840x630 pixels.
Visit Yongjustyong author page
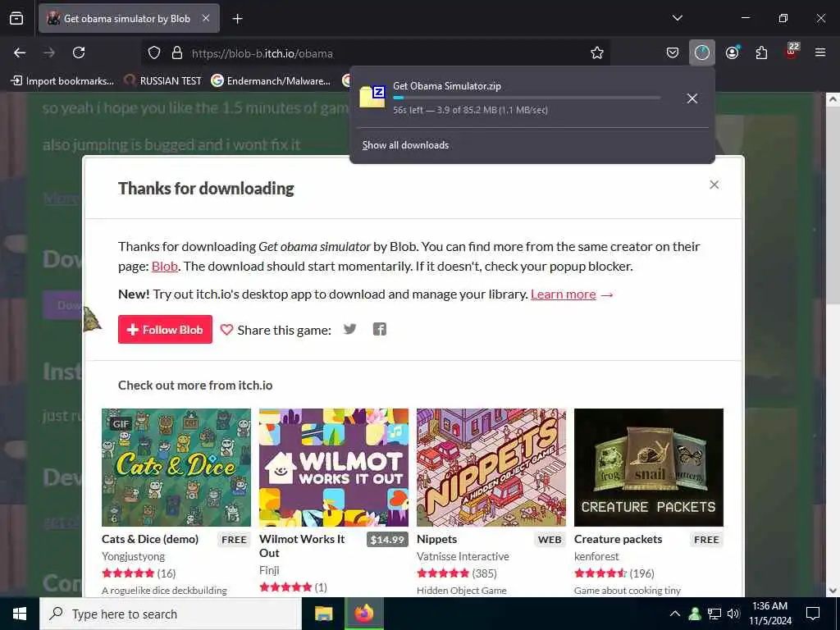(134, 556)
